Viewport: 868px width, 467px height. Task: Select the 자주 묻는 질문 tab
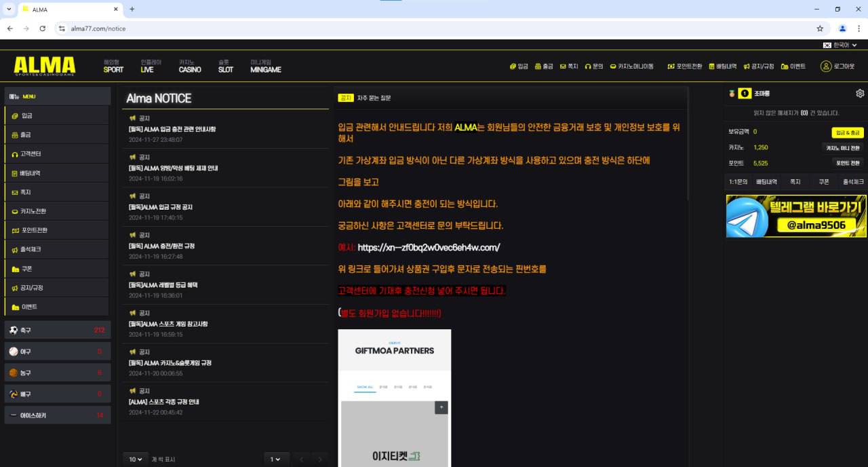pyautogui.click(x=374, y=98)
